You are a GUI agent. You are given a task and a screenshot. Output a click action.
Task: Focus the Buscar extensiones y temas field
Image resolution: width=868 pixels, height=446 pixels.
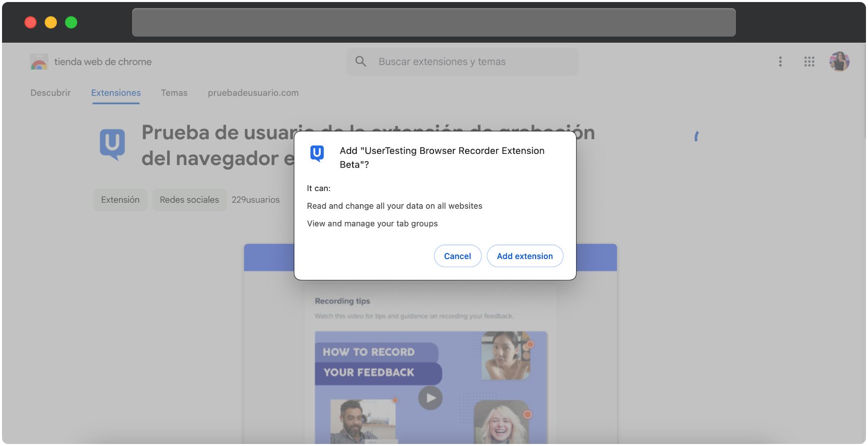click(462, 61)
